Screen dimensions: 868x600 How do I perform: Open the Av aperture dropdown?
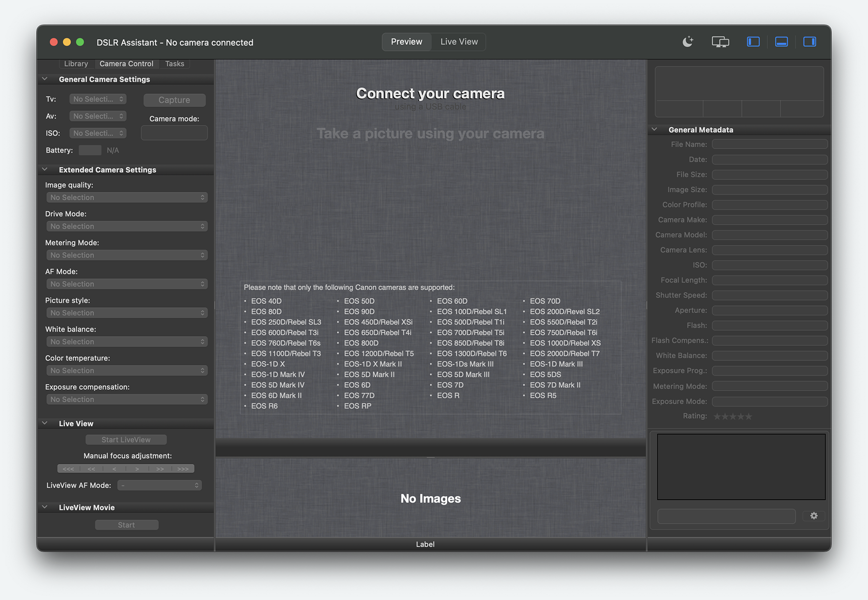click(98, 116)
